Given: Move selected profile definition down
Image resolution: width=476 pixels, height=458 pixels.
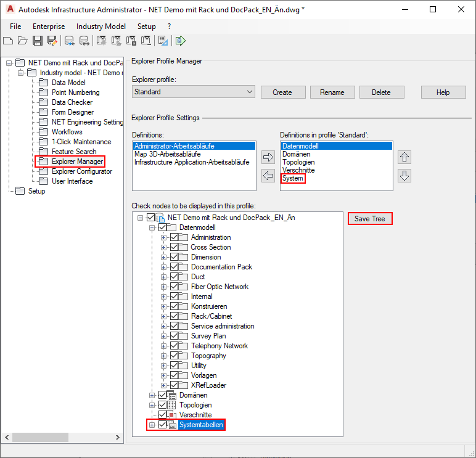Looking at the screenshot, I should pyautogui.click(x=404, y=176).
